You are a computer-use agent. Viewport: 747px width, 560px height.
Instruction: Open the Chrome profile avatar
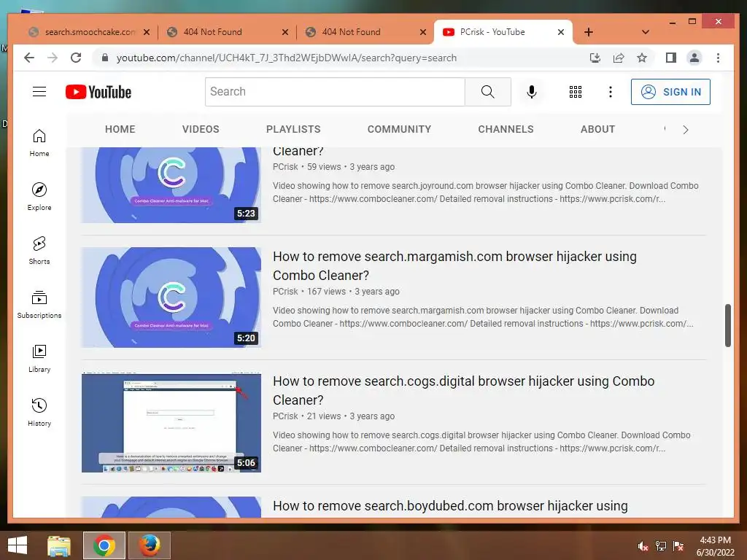694,58
